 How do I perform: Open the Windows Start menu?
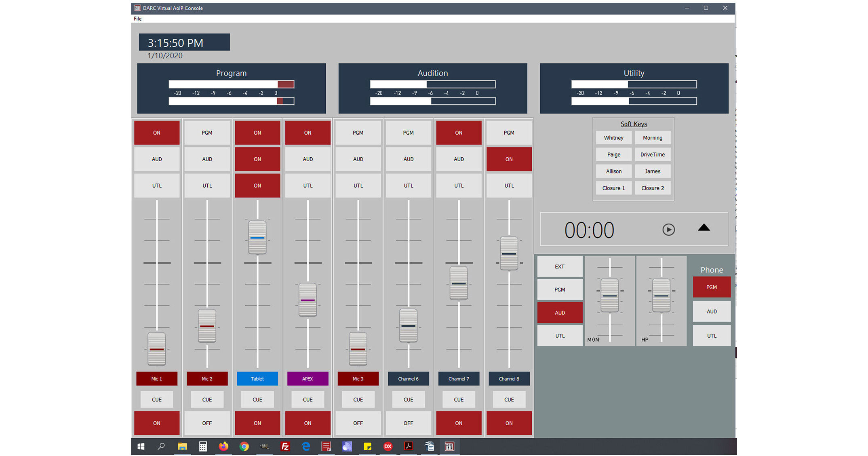pos(141,446)
